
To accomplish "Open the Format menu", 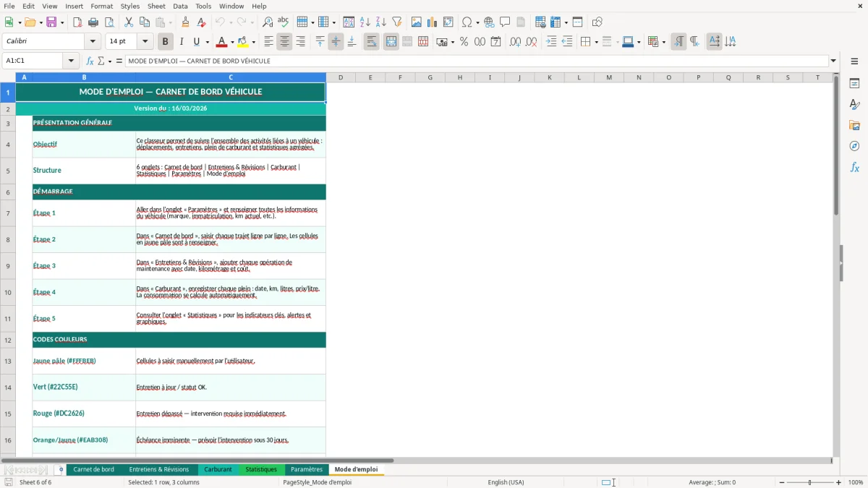I will (101, 6).
